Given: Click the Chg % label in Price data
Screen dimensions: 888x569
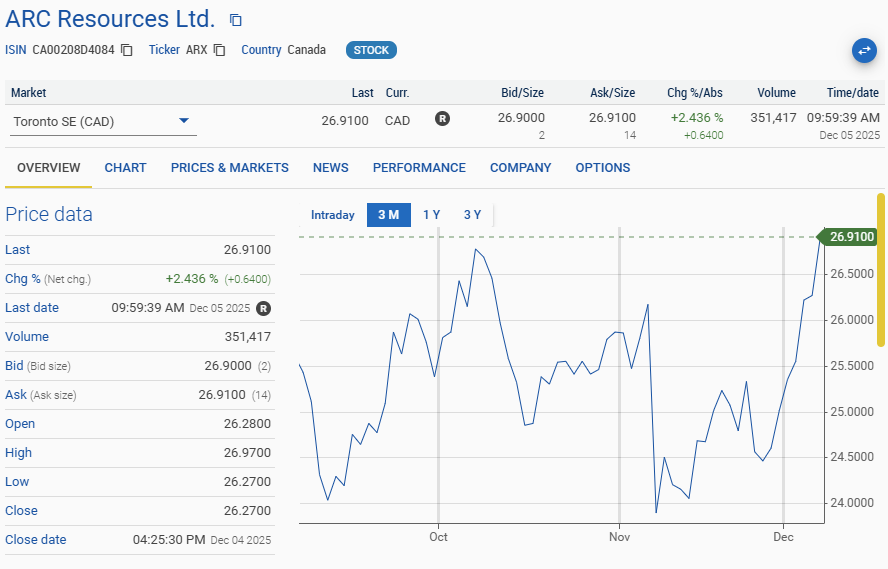Looking at the screenshot, I should 23,279.
